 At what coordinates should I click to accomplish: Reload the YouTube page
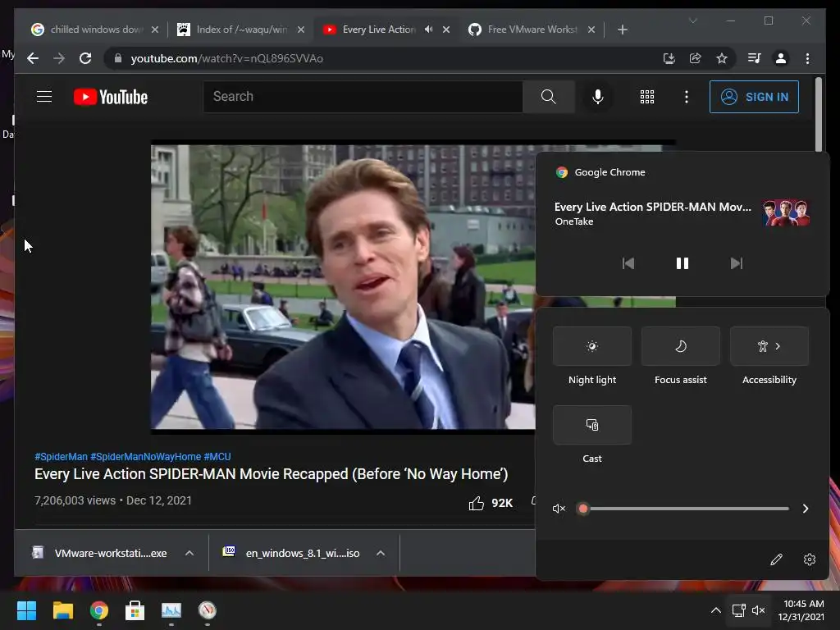(x=85, y=58)
